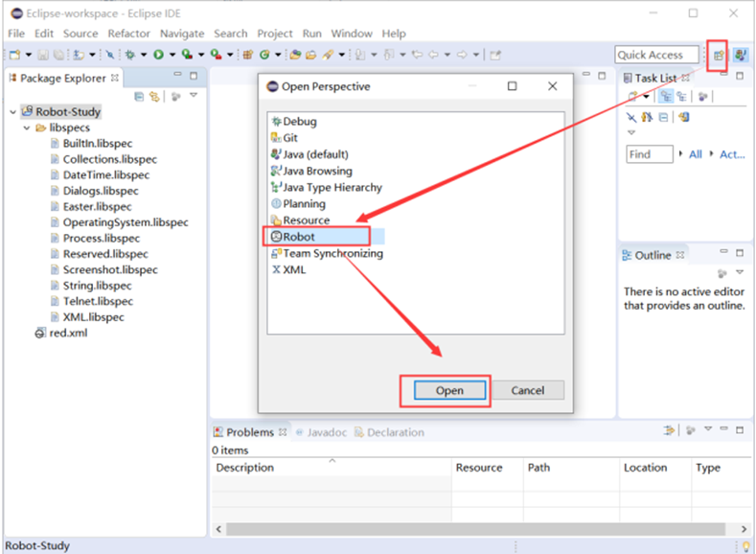
Task: Toggle Pin Editor toolbar icon
Action: click(x=495, y=55)
